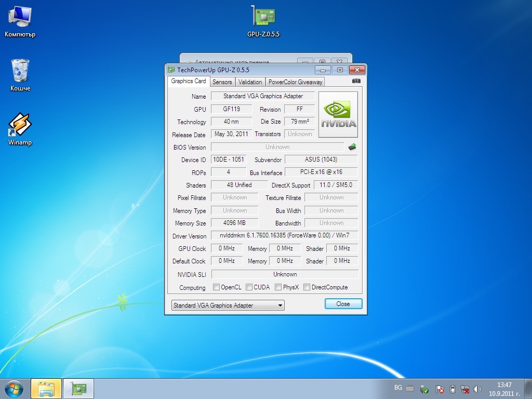Click the Driver Version field nvlddmkm
Viewport: 532px width, 399px height.
[x=284, y=235]
